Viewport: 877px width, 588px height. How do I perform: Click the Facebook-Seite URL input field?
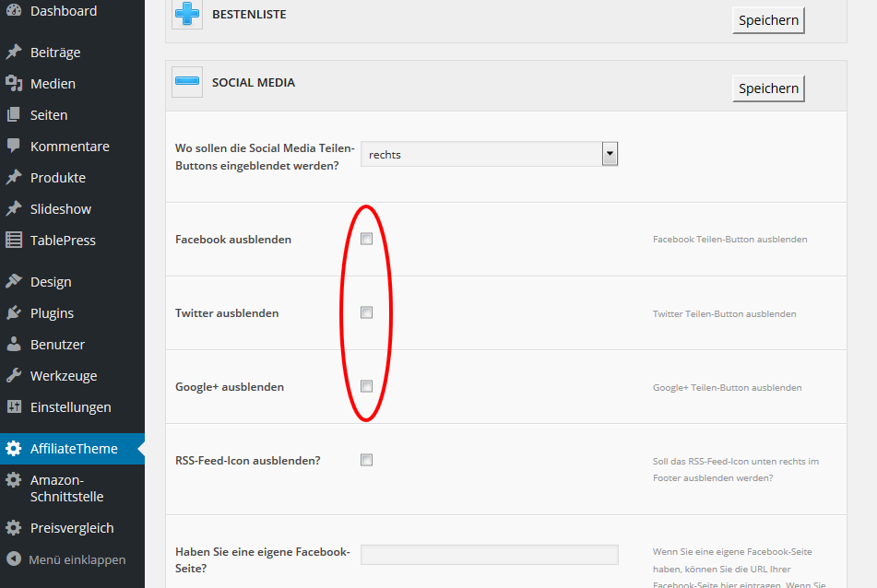tap(489, 554)
